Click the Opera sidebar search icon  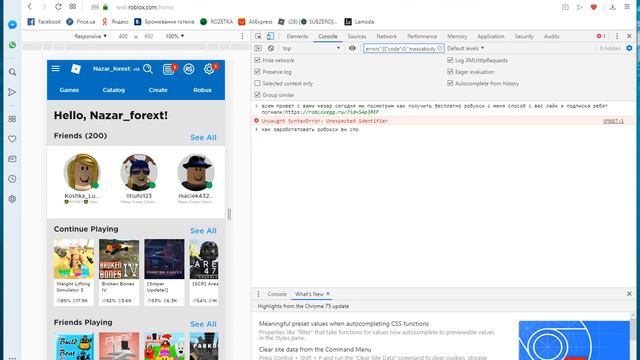pyautogui.click(x=12, y=72)
